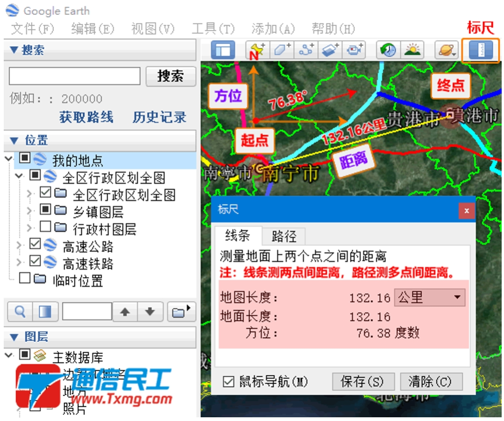The width and height of the screenshot is (504, 421).
Task: Open the ruler tool icon
Action: tap(481, 50)
